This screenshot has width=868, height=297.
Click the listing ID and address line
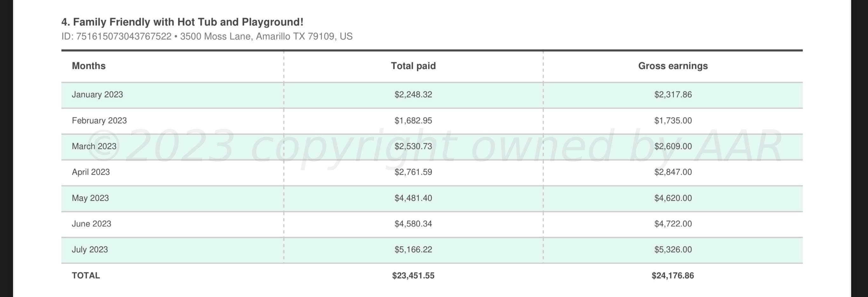point(207,36)
